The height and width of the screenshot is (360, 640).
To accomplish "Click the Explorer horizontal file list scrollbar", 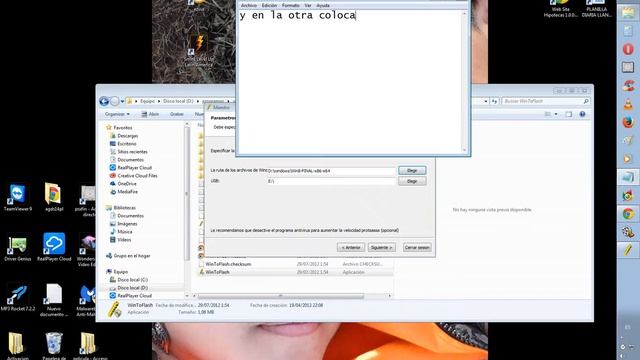I will (x=281, y=296).
